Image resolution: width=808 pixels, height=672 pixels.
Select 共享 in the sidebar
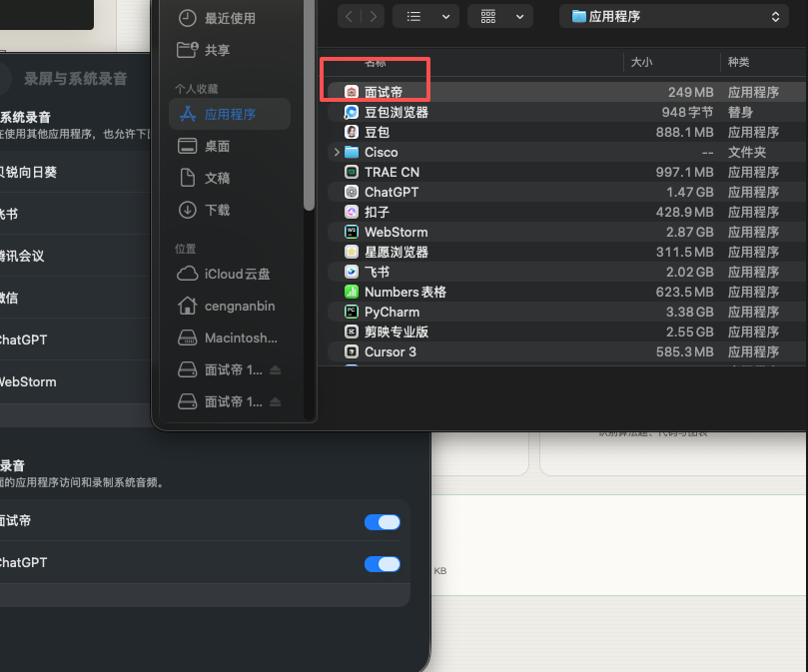coord(230,50)
